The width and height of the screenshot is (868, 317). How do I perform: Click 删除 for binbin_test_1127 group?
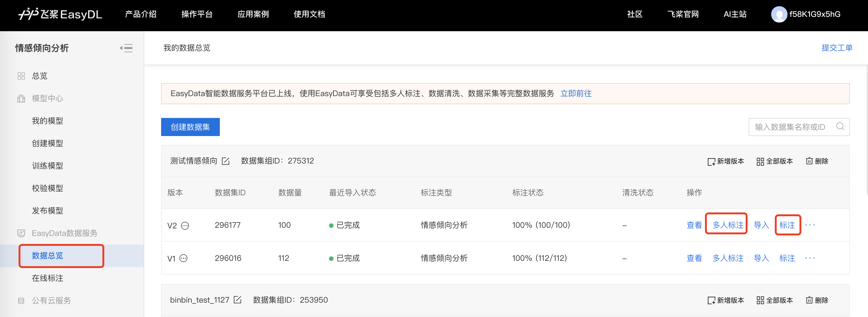pyautogui.click(x=817, y=300)
